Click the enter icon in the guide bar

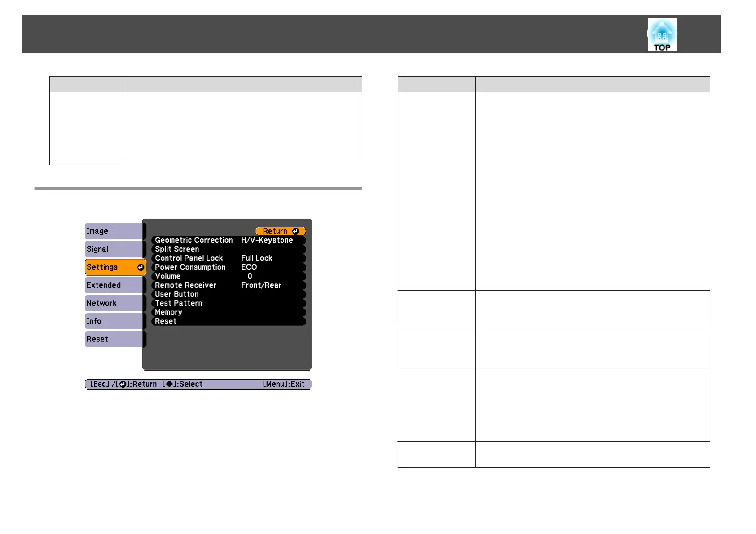123,384
